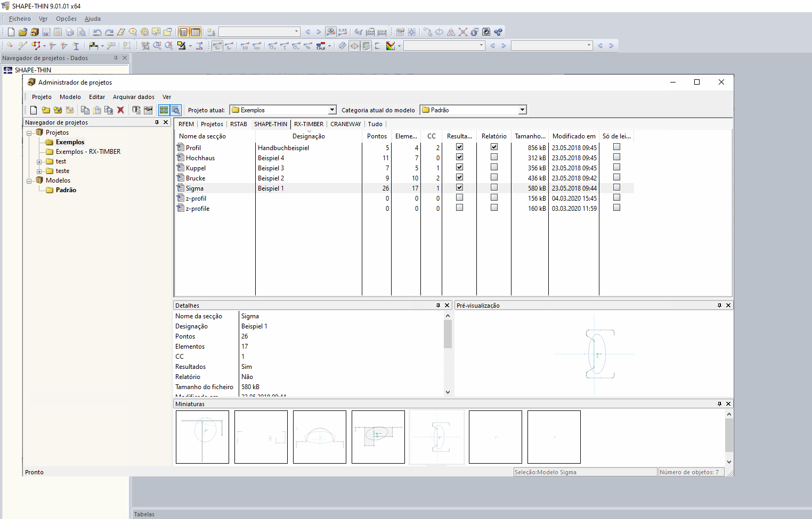Expand the test folder tree node
Screen dimensions: 812x519
[39, 161]
